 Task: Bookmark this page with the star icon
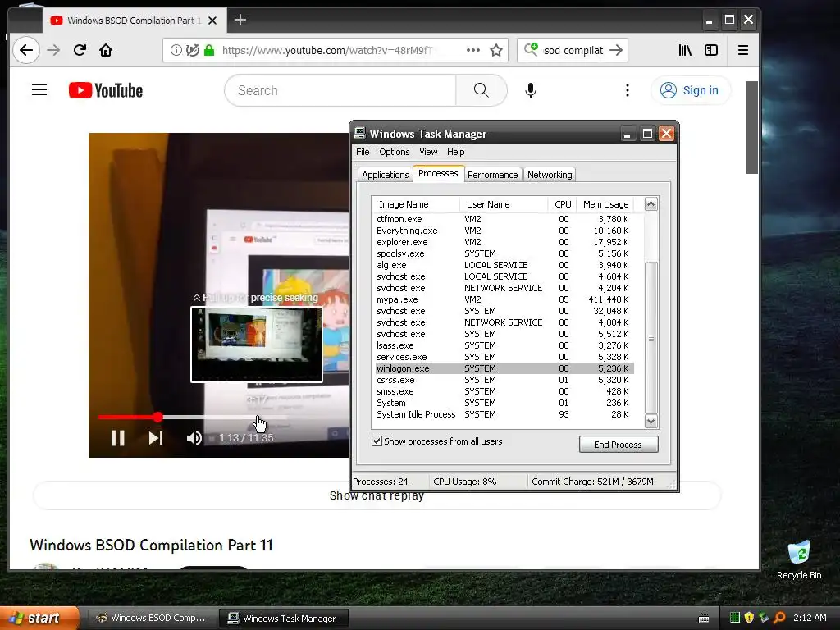496,50
